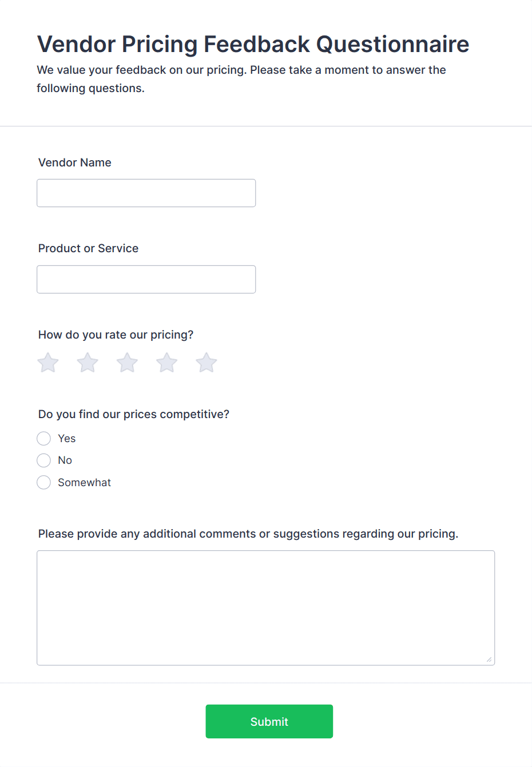Click the Yes option label text
The height and width of the screenshot is (767, 532).
tap(67, 439)
